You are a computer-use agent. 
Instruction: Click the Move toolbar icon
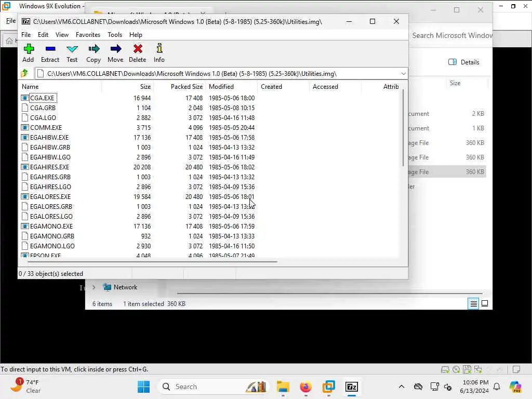click(x=115, y=53)
